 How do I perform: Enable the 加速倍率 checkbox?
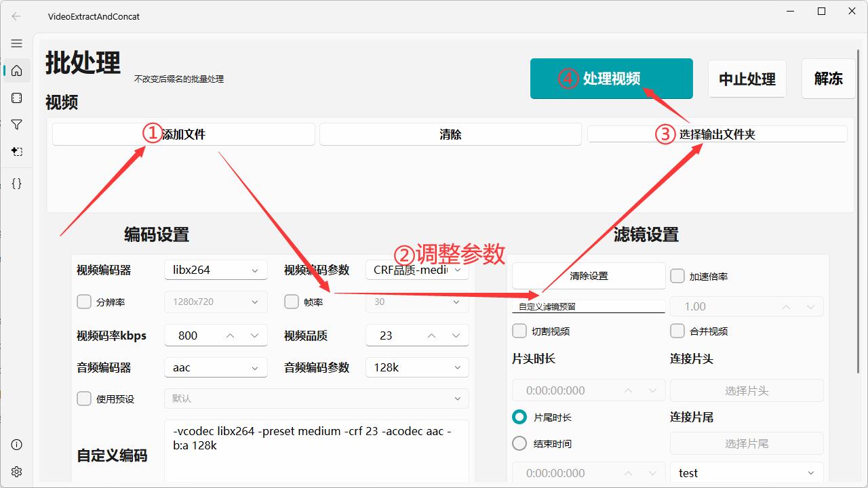click(677, 276)
